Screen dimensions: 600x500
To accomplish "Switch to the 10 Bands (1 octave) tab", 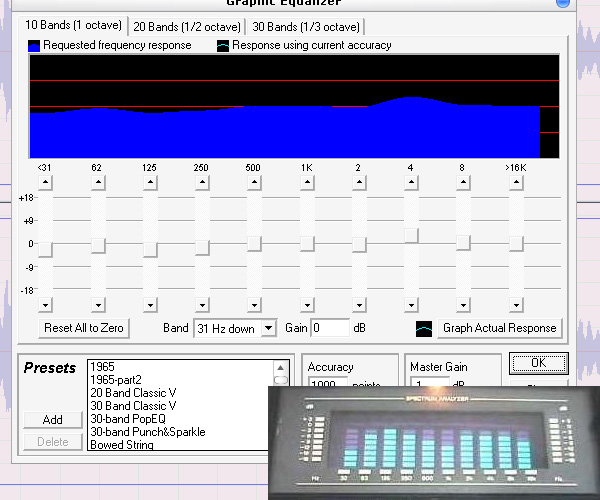I will click(73, 25).
